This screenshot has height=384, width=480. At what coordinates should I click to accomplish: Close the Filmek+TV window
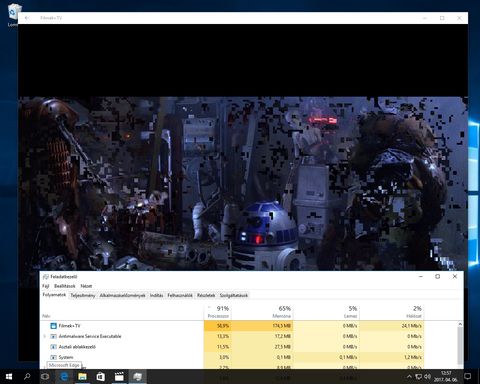(459, 18)
